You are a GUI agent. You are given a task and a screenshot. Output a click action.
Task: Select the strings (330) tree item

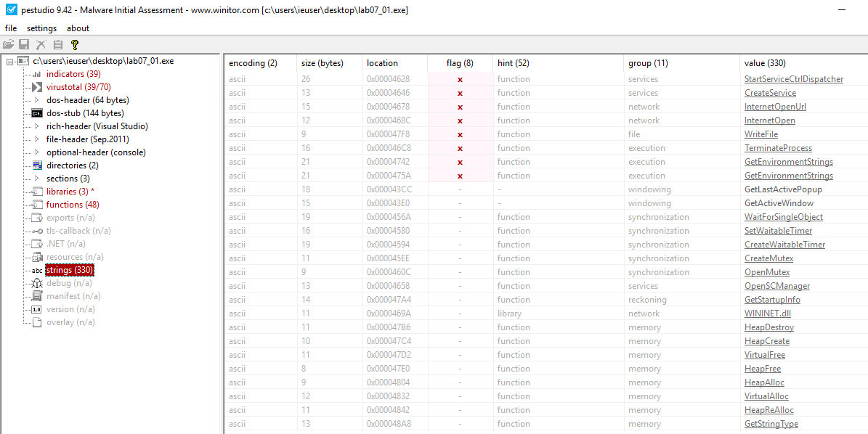click(x=69, y=271)
